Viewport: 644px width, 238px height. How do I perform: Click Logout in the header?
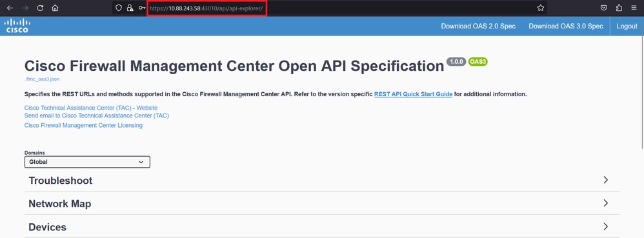click(x=627, y=26)
